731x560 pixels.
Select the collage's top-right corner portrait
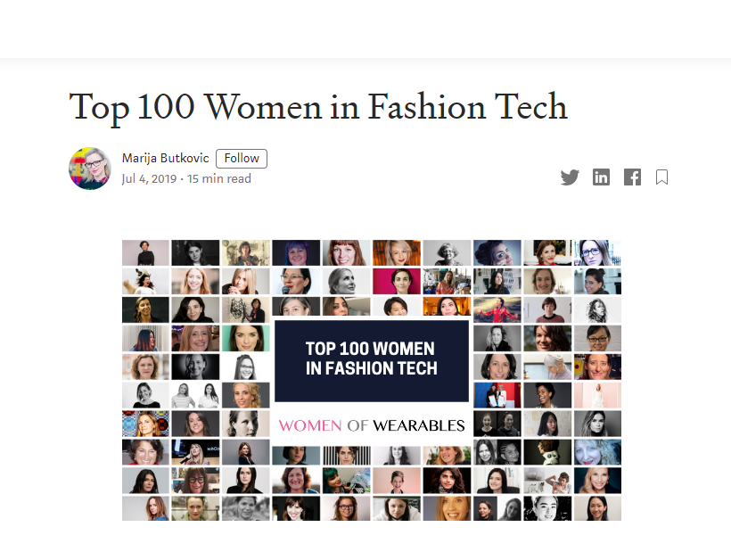[x=598, y=253]
